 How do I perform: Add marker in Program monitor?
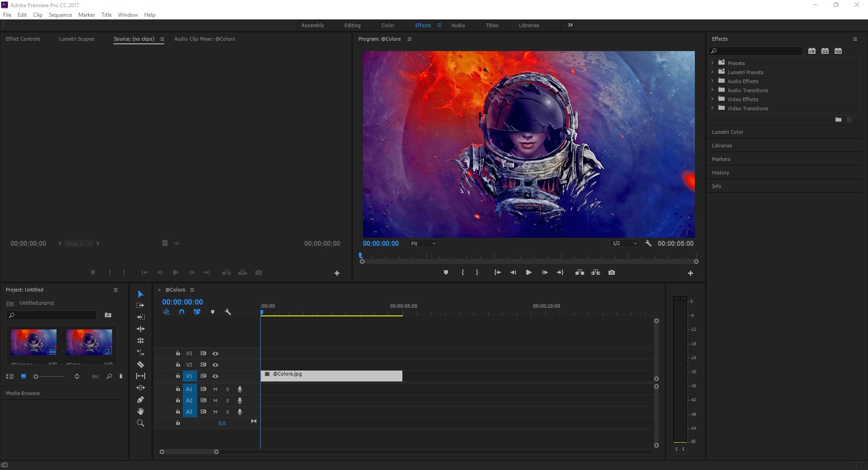click(446, 273)
